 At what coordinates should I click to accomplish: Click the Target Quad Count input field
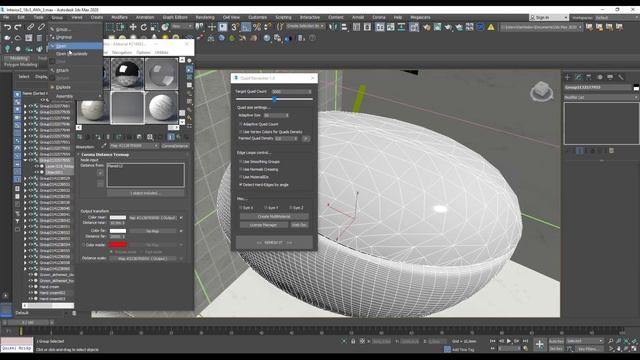[291, 91]
